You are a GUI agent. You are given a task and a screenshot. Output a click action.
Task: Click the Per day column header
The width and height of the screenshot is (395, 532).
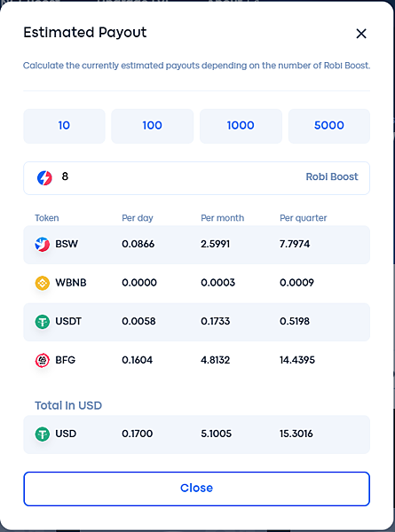point(138,218)
